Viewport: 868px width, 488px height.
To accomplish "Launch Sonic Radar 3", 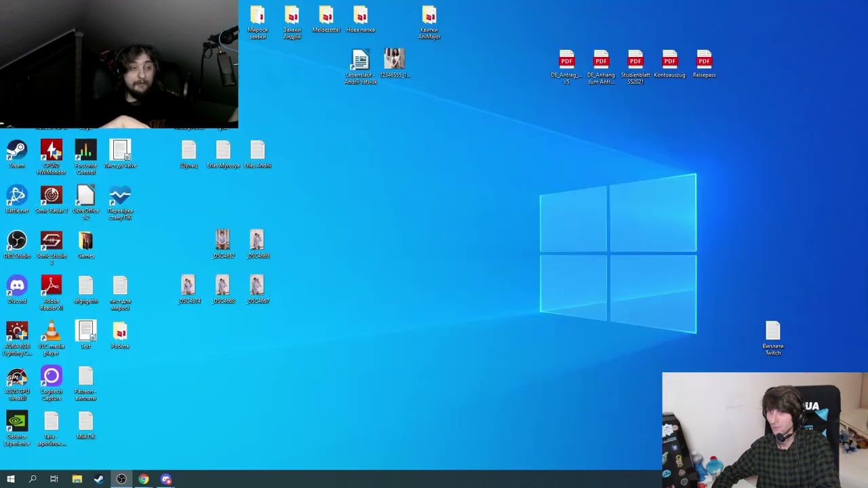I will click(x=52, y=199).
